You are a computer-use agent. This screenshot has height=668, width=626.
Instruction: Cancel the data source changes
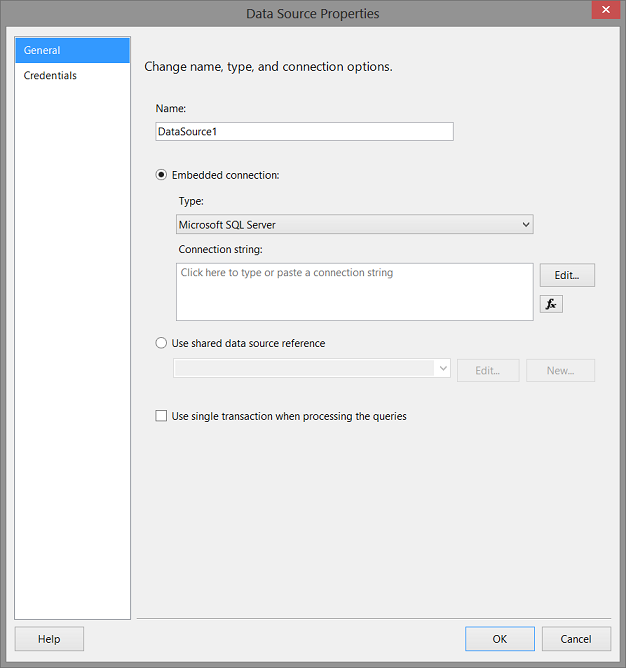coord(576,639)
